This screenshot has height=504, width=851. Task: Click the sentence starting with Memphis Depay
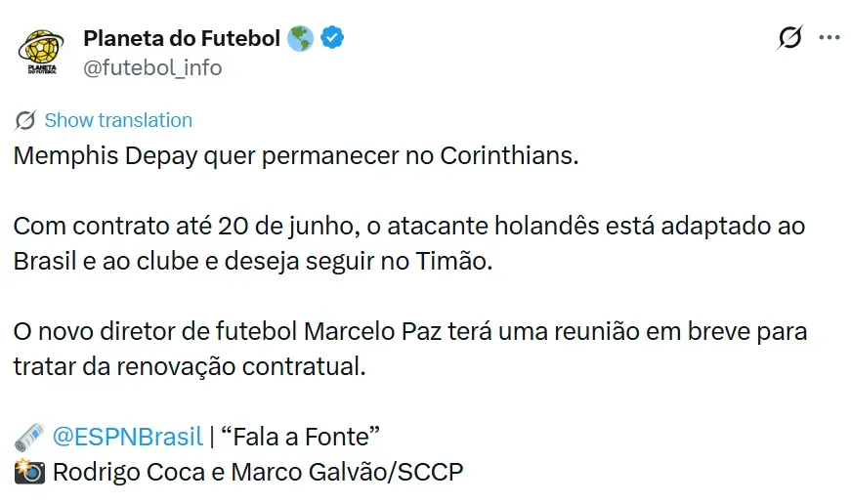coord(296,156)
